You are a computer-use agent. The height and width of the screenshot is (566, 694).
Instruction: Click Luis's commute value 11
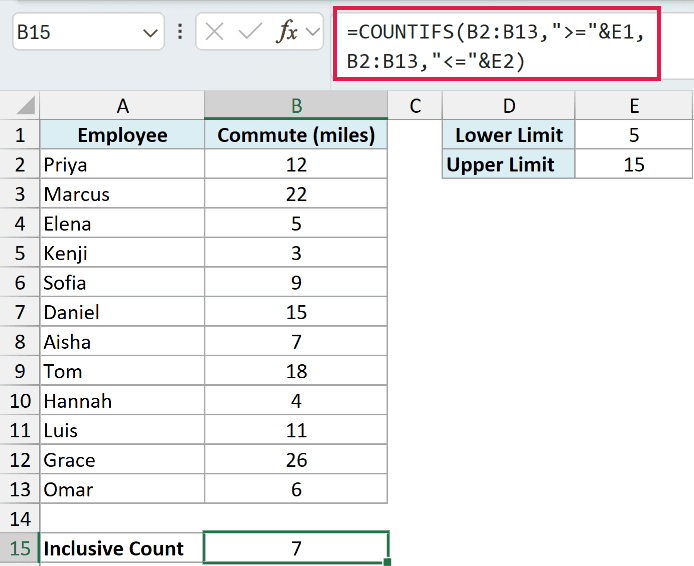click(x=296, y=430)
